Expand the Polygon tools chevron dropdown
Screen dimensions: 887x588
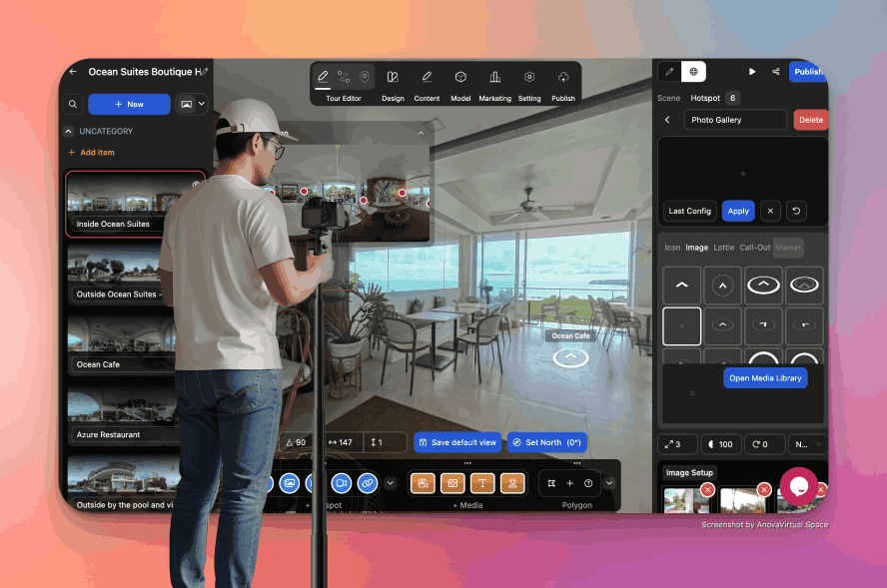609,483
